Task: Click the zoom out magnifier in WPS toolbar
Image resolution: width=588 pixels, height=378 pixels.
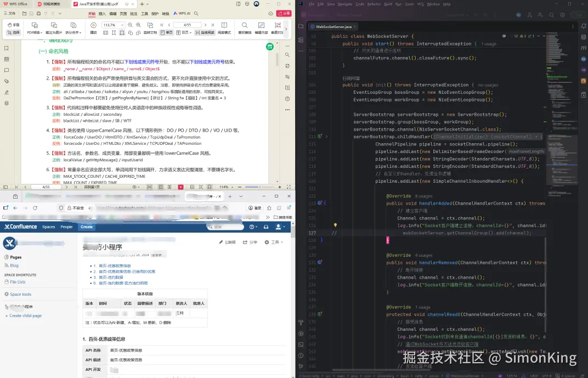Action: (x=130, y=25)
